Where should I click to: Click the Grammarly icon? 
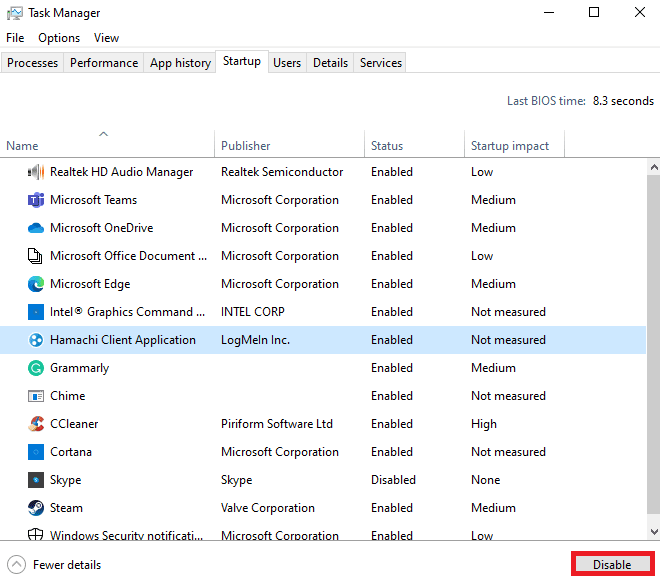[36, 368]
